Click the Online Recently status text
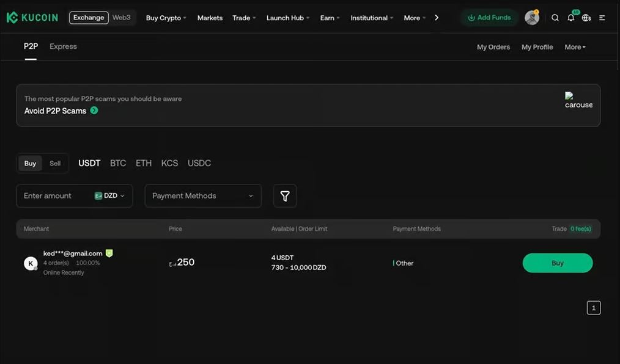The height and width of the screenshot is (364, 620). pyautogui.click(x=63, y=273)
